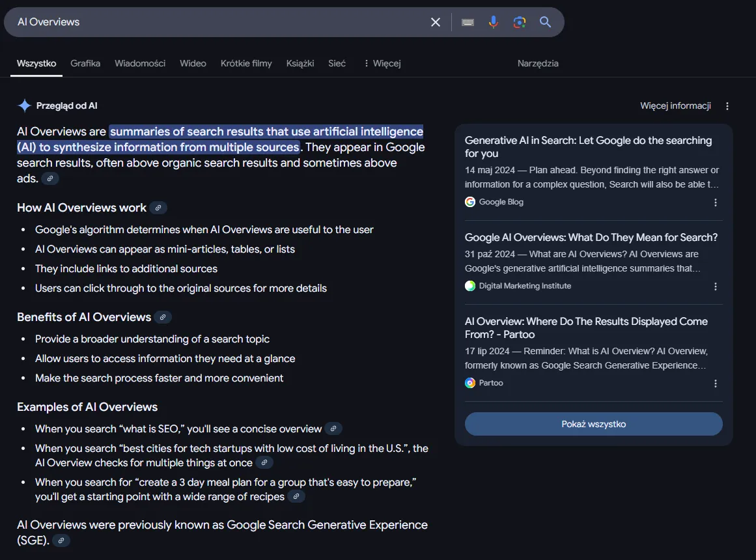
Task: Click the magnifier search icon
Action: pos(545,22)
